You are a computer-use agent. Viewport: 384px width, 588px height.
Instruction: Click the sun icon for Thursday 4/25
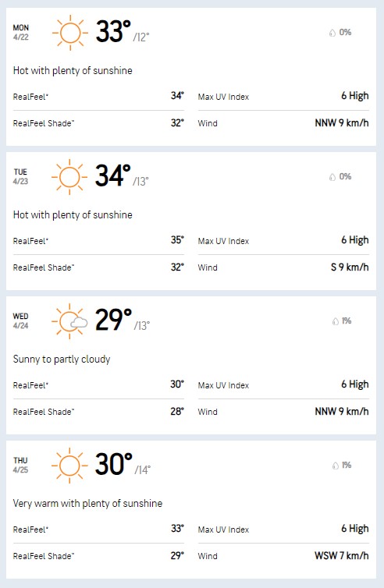coord(69,466)
